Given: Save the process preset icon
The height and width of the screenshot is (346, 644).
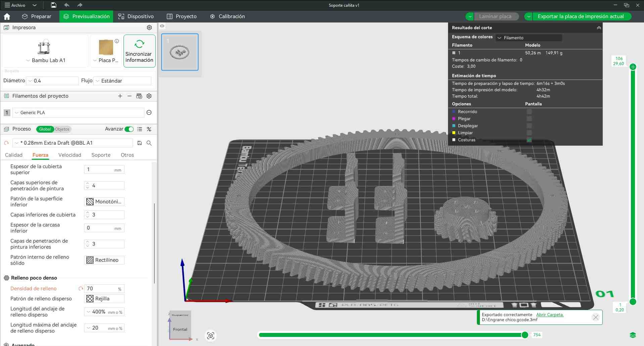Looking at the screenshot, I should [140, 143].
